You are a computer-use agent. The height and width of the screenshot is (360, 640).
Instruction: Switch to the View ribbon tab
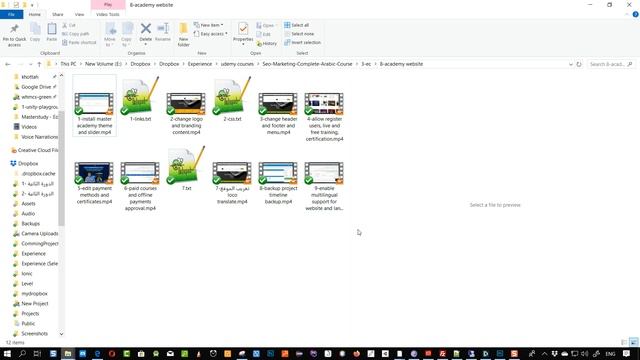click(79, 14)
